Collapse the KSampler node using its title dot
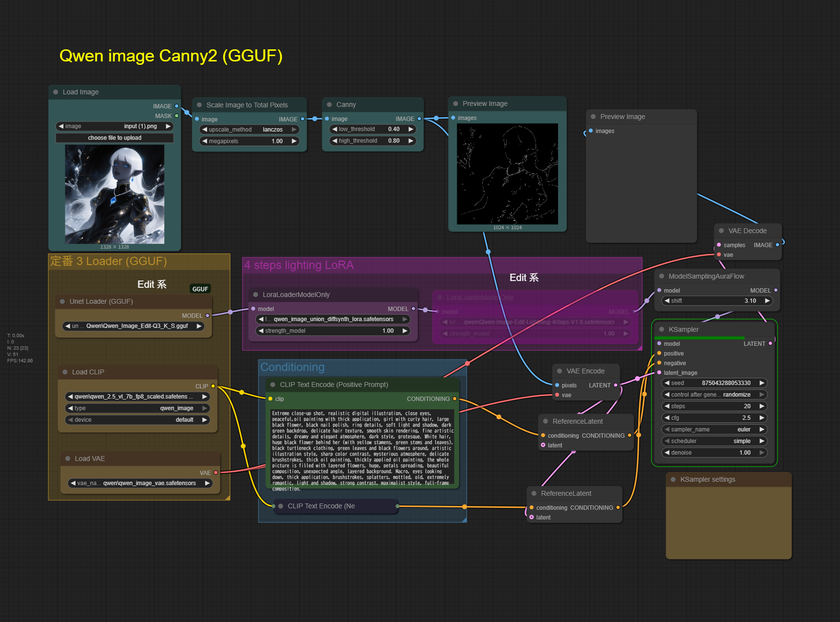Screen dimensions: 840x622 click(661, 329)
